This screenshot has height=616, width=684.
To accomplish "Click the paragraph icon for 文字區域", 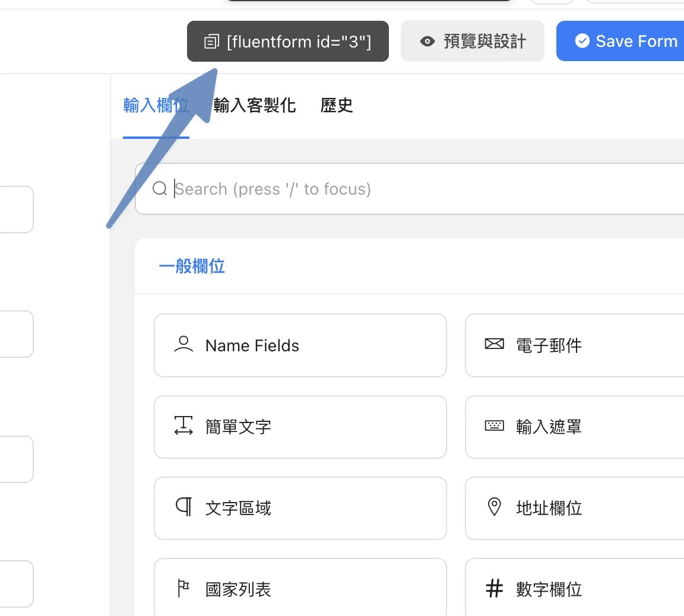I will coord(183,507).
